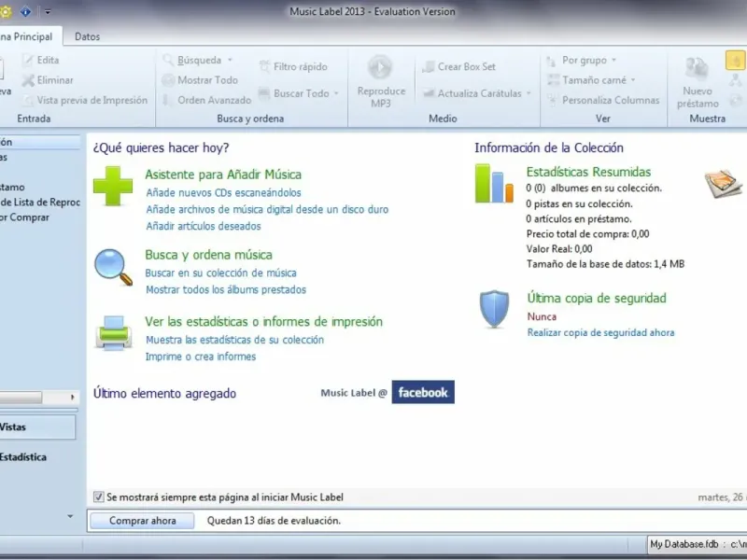Click the Búsqueda magnifier icon
The height and width of the screenshot is (560, 747).
tap(168, 60)
